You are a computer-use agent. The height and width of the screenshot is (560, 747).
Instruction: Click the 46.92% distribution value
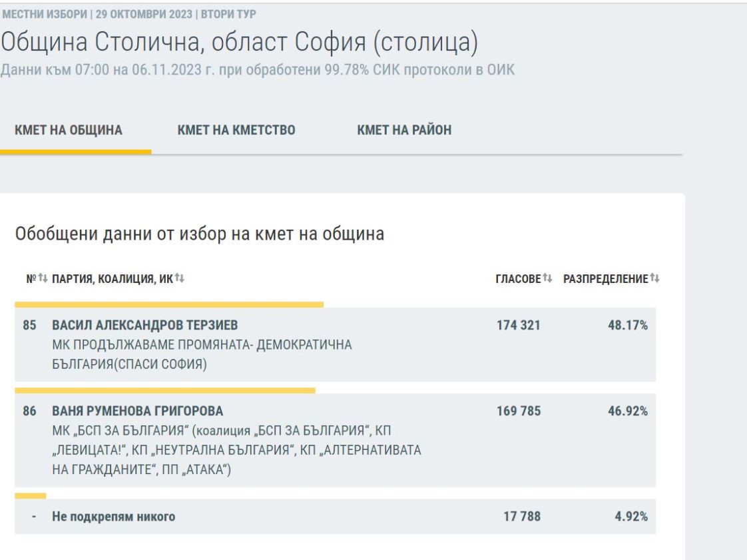[627, 411]
